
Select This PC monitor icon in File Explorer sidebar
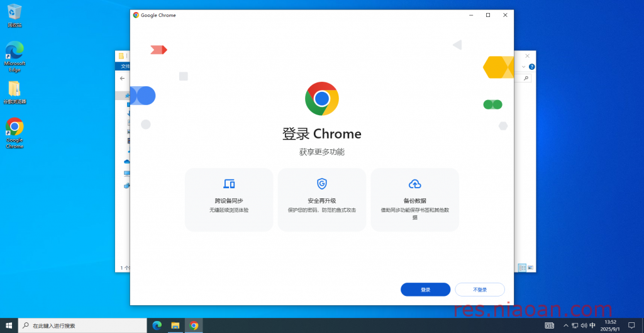pos(127,174)
